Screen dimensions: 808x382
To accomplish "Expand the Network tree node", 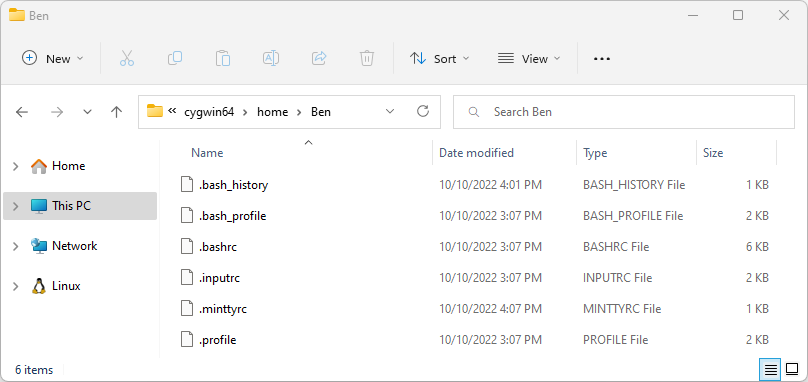I will tap(15, 246).
